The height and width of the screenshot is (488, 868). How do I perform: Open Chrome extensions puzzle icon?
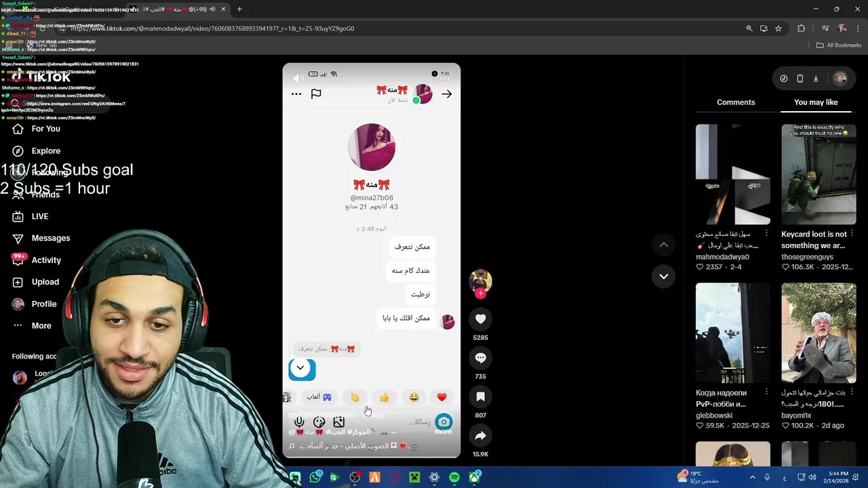click(x=802, y=28)
